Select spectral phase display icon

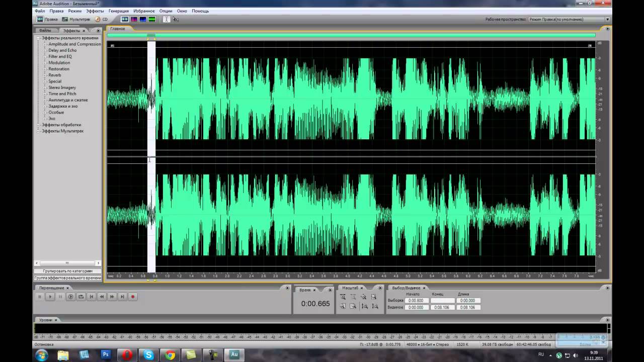(152, 19)
